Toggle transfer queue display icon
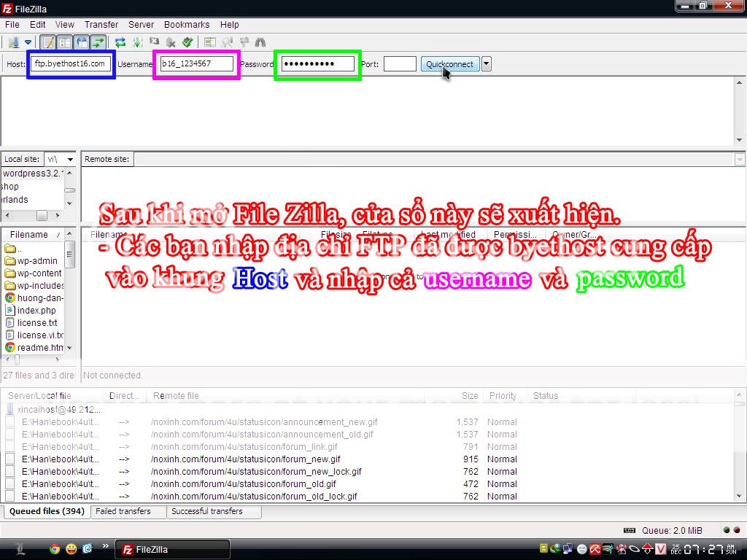 (x=98, y=42)
